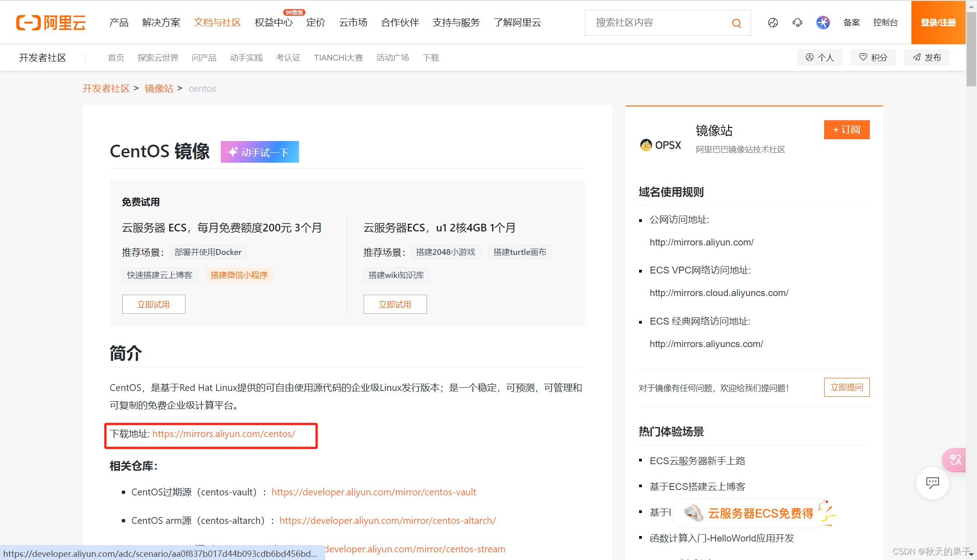Click 立即试用 under the 200元 ECS offer
Viewport: 977px width, 560px height.
click(153, 304)
